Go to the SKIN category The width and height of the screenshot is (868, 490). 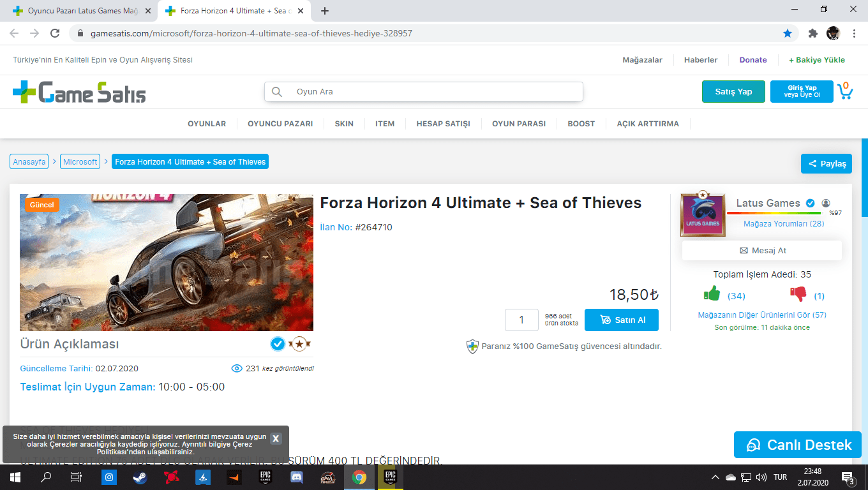(x=344, y=124)
